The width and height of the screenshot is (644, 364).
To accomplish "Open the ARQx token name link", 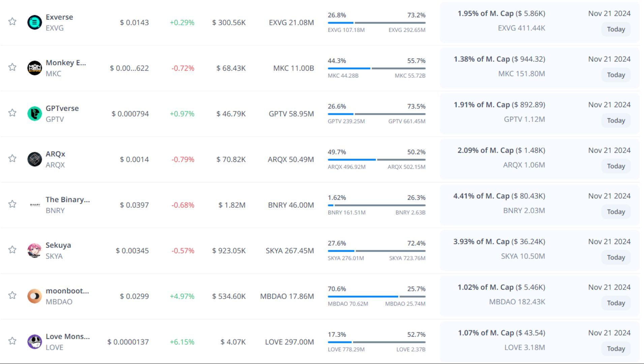I will point(55,154).
